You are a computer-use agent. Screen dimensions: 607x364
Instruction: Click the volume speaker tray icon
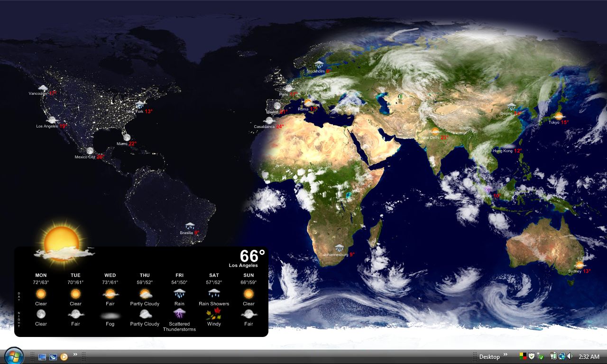click(x=570, y=356)
